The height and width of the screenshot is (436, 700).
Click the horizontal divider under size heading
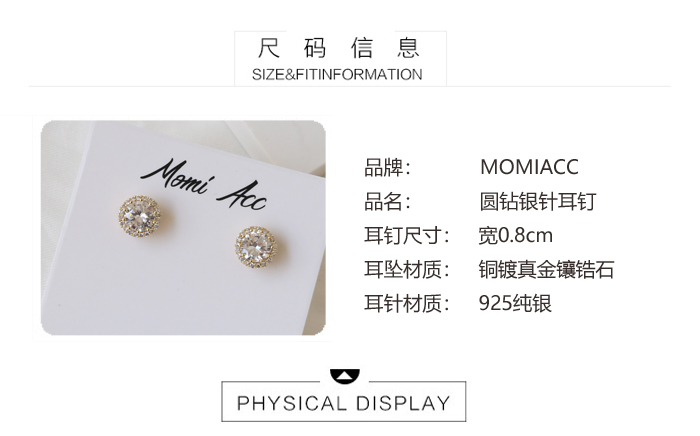tap(350, 86)
